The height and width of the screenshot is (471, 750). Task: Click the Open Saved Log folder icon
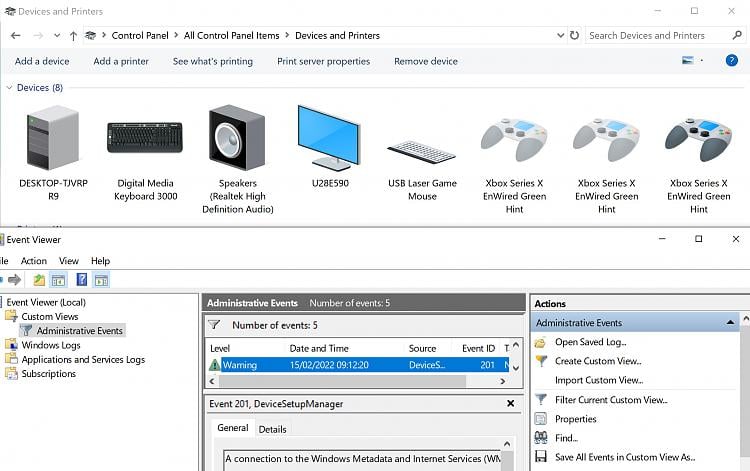pyautogui.click(x=540, y=342)
